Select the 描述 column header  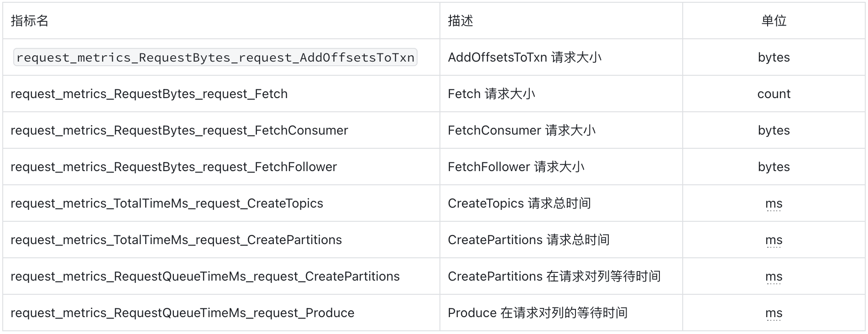pos(460,21)
